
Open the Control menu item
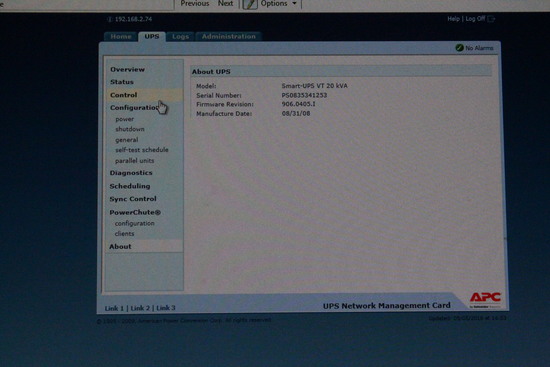coord(123,95)
